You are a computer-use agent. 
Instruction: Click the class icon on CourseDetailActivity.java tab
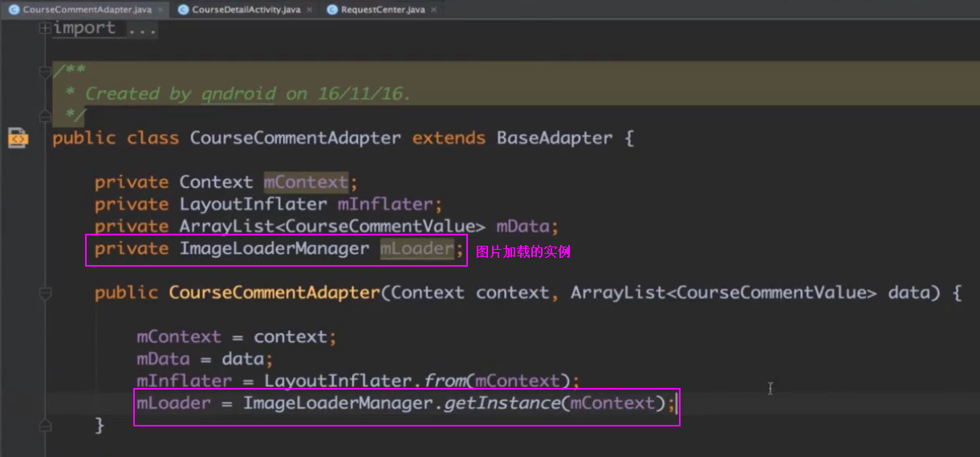(183, 10)
